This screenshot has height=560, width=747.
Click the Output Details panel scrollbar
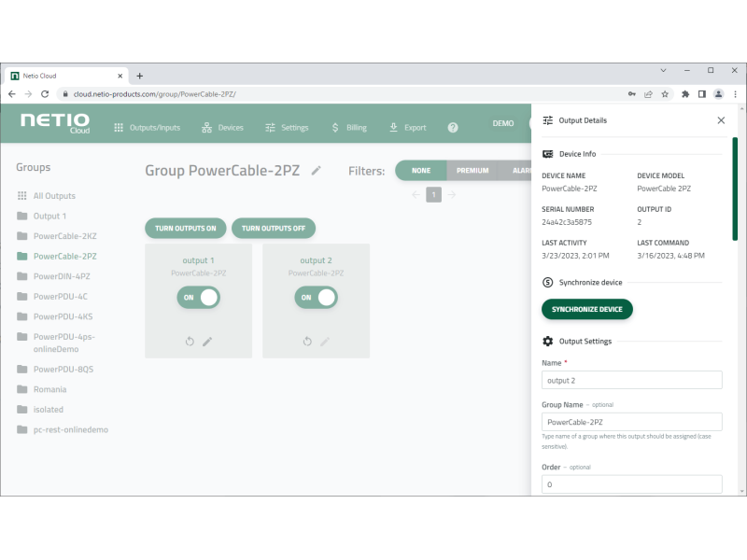735,189
